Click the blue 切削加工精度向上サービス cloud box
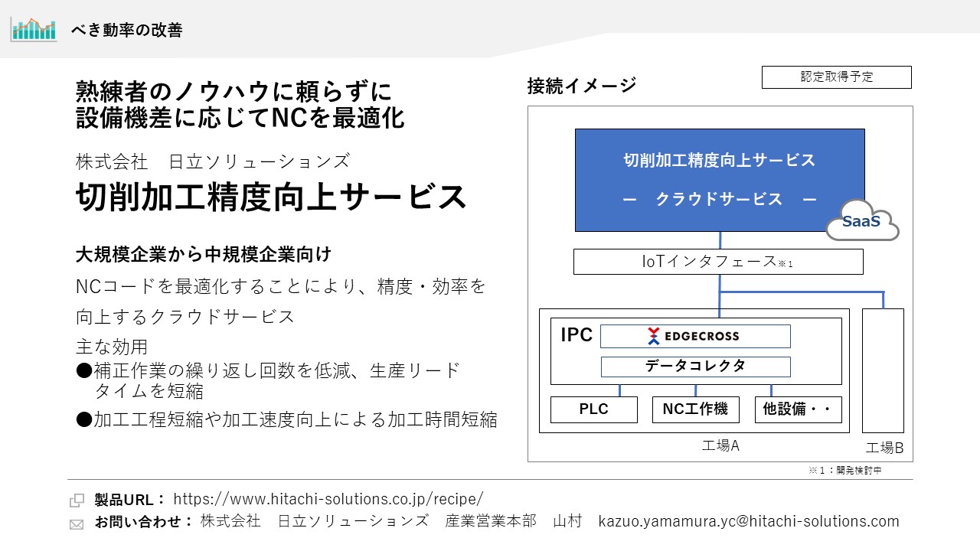Screen dimensions: 980x551 pos(720,180)
